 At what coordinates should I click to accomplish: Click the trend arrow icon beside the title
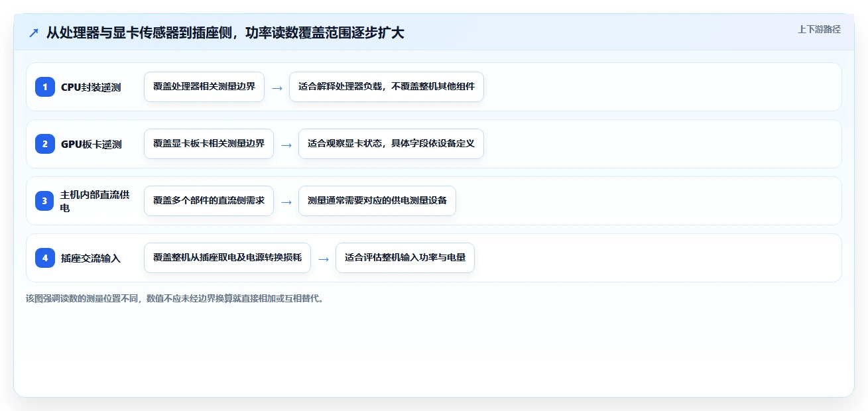(34, 33)
